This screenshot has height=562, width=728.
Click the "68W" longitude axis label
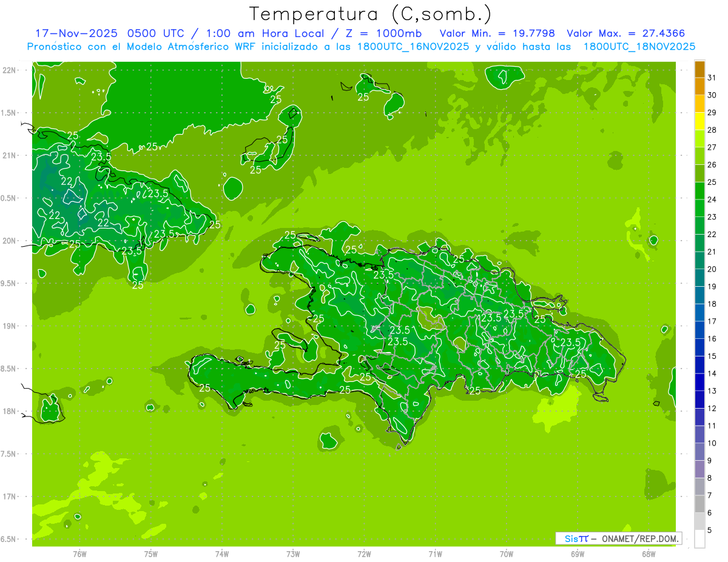[649, 554]
